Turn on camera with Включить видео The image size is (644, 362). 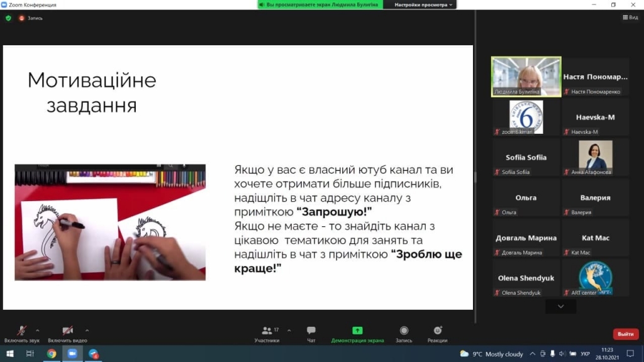point(67,334)
